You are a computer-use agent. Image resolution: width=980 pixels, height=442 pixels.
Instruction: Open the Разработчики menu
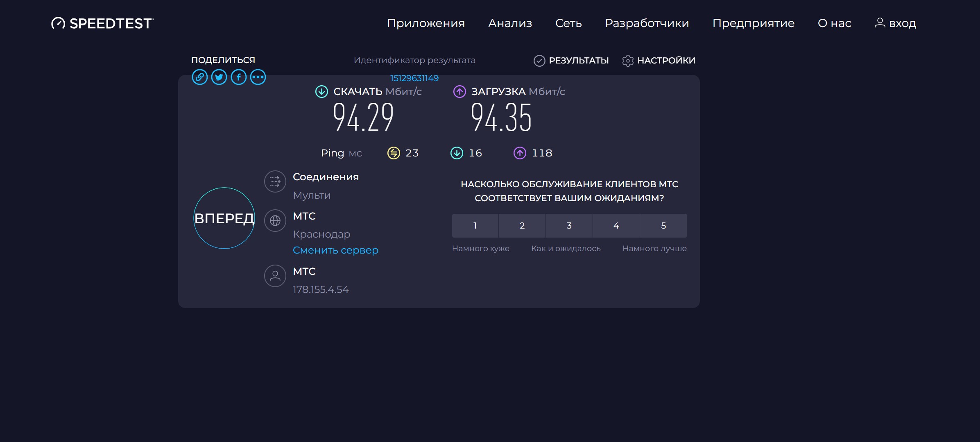tap(647, 23)
